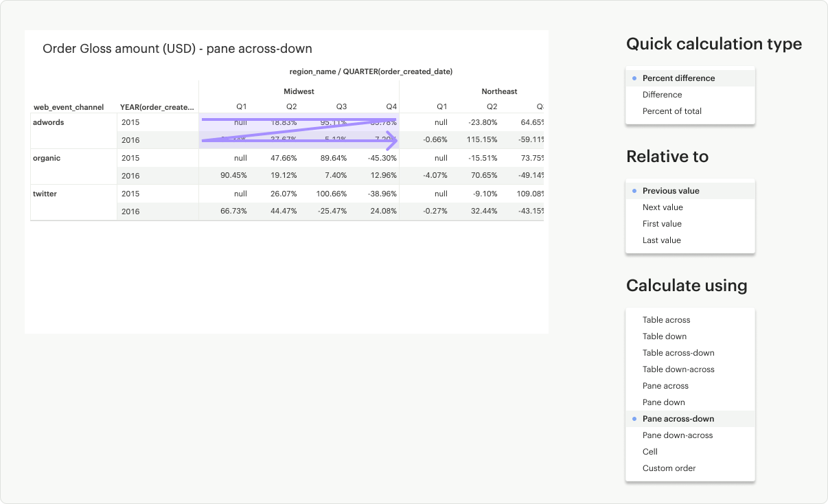Choose Next value in Relative to list

663,207
